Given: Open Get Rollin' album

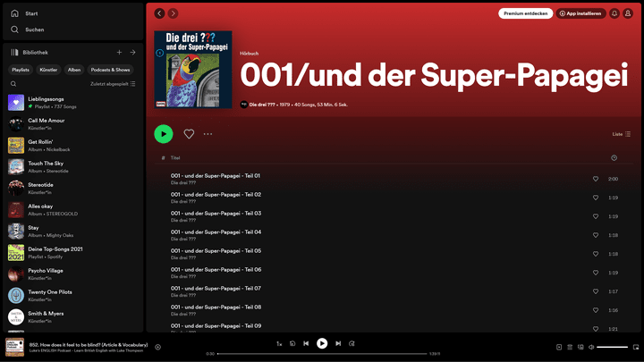Looking at the screenshot, I should pos(73,146).
